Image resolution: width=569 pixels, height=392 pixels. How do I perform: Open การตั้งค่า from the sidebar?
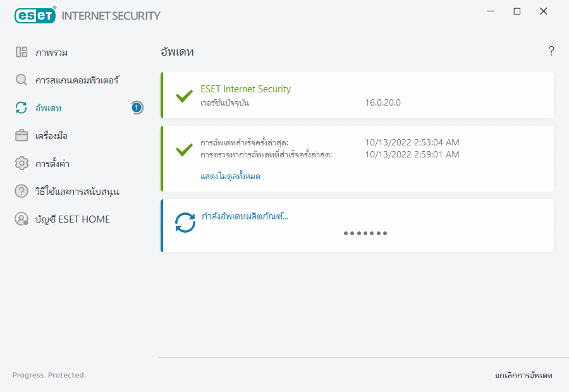(x=52, y=164)
